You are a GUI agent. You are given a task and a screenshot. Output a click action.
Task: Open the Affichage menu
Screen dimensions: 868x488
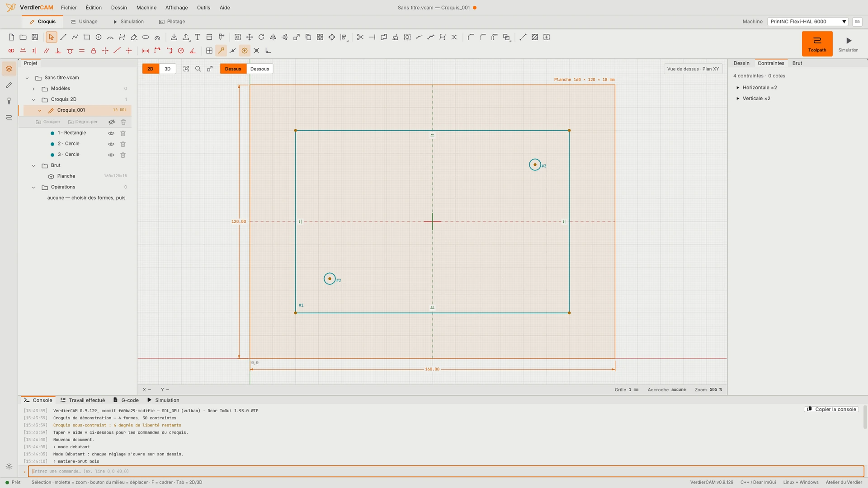tap(176, 8)
